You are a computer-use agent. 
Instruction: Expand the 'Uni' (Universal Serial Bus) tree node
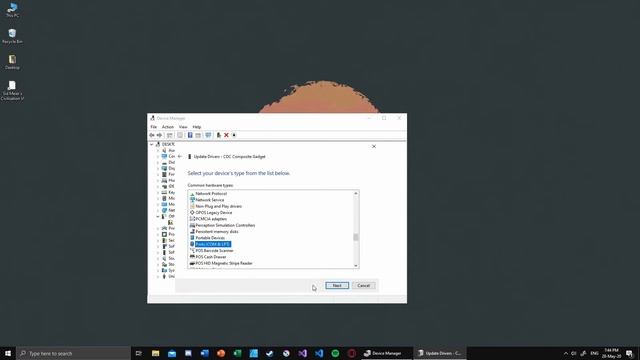158,276
